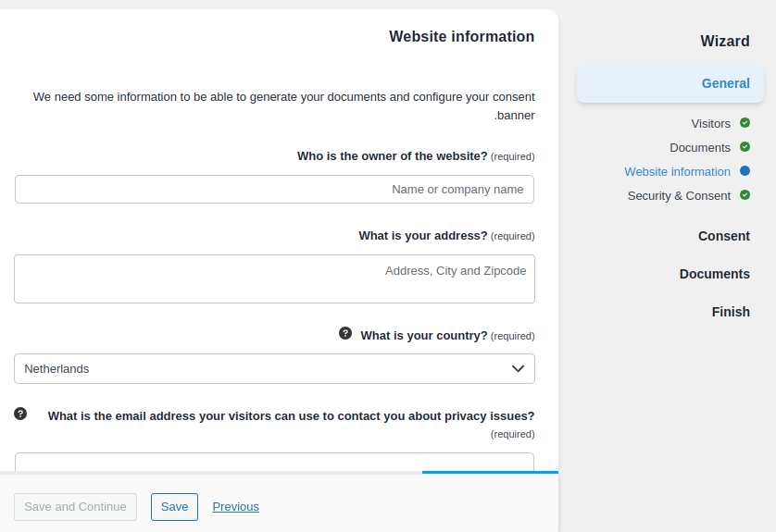The image size is (776, 532).
Task: Open the Documents wizard section
Action: [x=714, y=274]
